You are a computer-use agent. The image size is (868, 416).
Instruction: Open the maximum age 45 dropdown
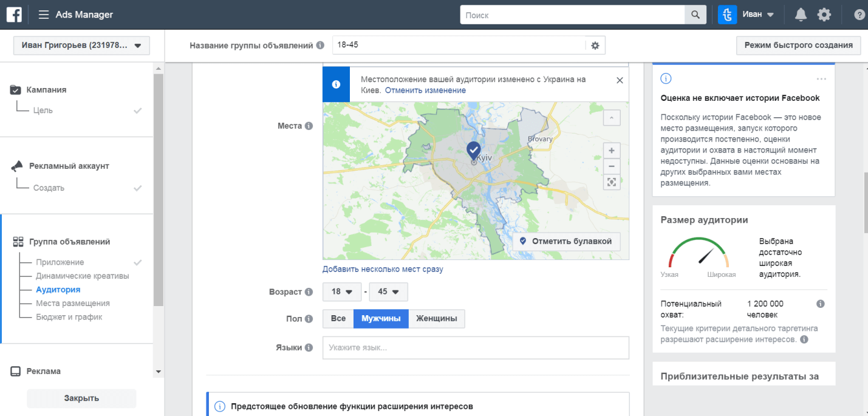(x=388, y=292)
